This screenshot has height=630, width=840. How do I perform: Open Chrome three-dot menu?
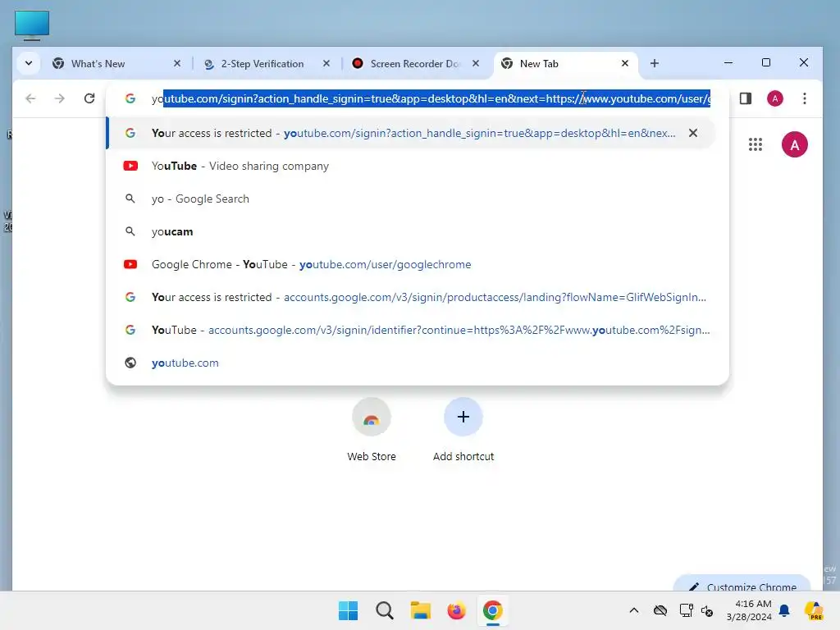tap(804, 98)
